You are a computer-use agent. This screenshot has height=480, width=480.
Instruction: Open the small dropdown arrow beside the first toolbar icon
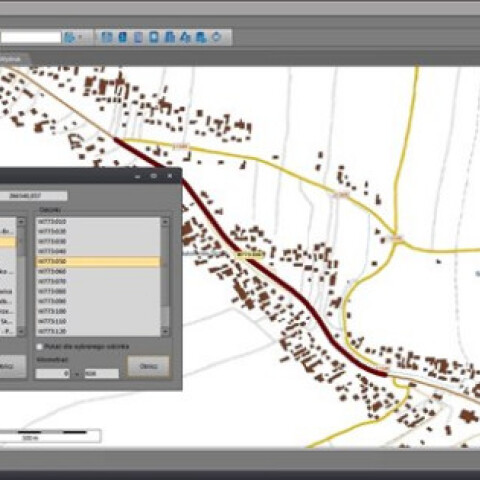[80, 37]
